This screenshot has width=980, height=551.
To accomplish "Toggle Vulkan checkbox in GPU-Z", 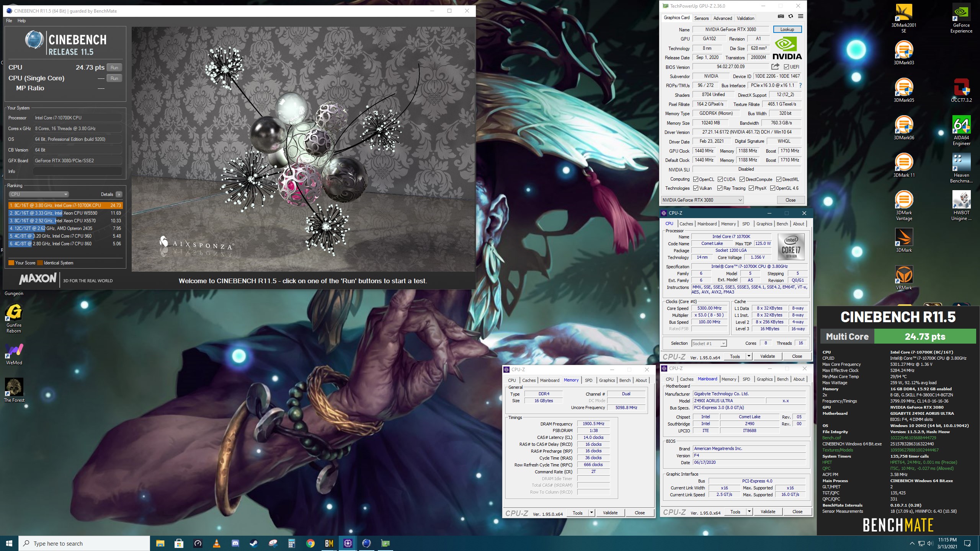I will [696, 188].
